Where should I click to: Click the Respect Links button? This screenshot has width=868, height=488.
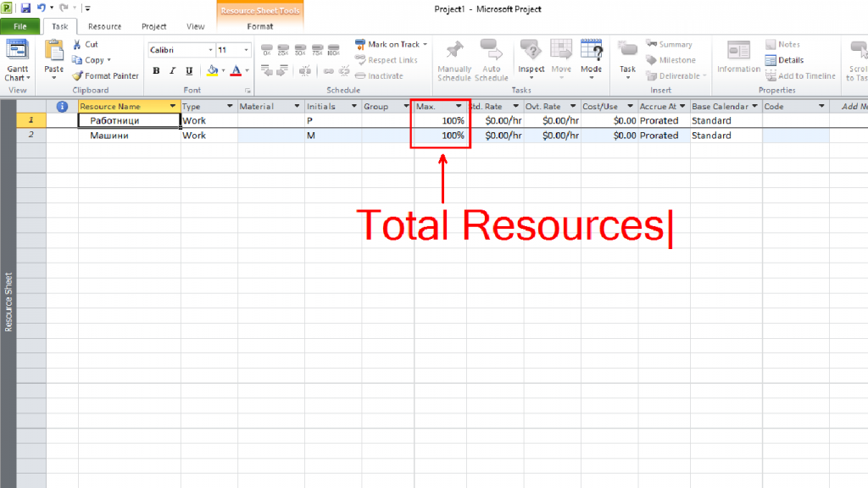click(387, 60)
